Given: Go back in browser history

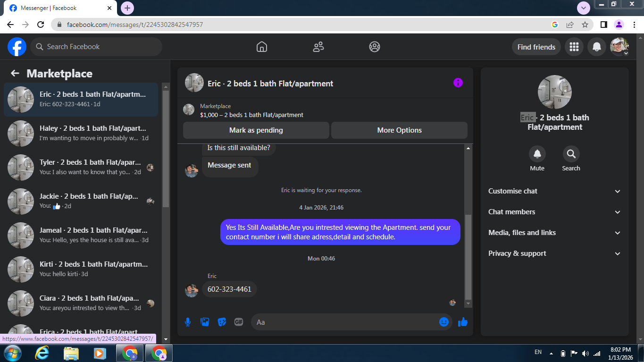Looking at the screenshot, I should [10, 25].
